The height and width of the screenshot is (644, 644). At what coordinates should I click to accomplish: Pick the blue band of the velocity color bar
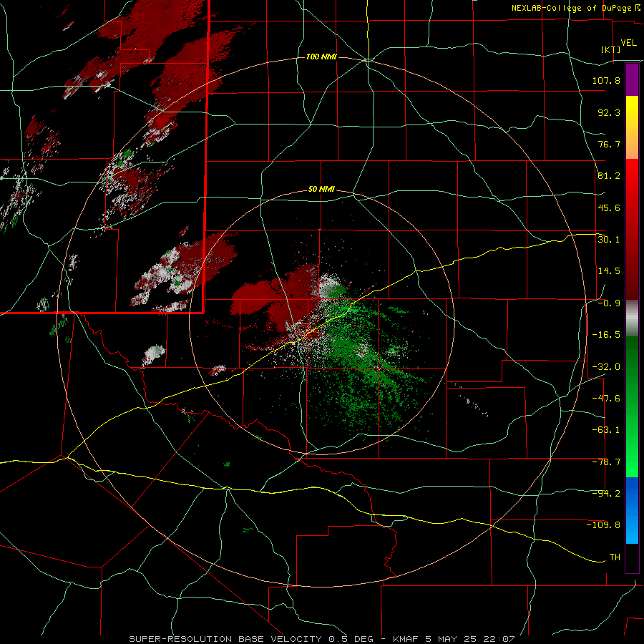pyautogui.click(x=632, y=510)
